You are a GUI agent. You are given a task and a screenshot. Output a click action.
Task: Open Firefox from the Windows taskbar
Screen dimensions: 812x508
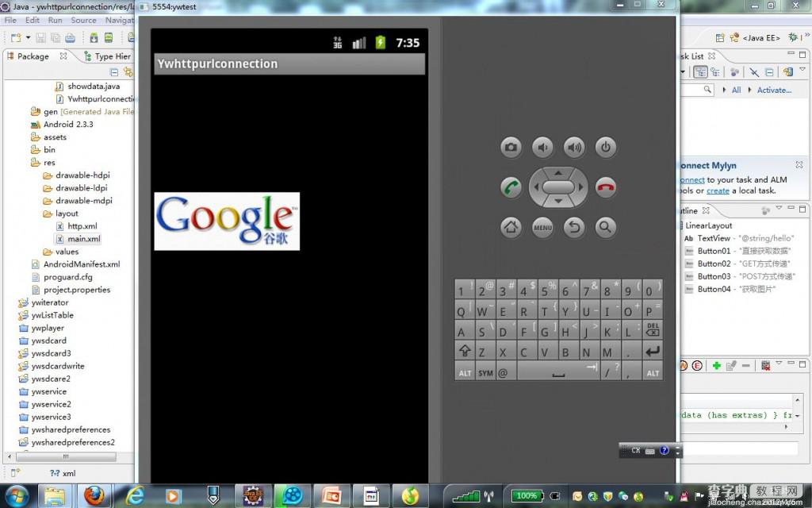point(94,495)
